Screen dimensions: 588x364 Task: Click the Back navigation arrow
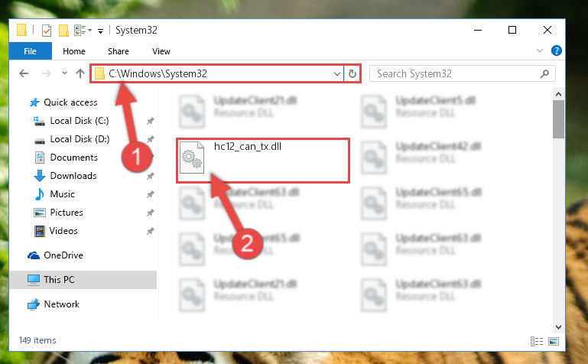(24, 73)
